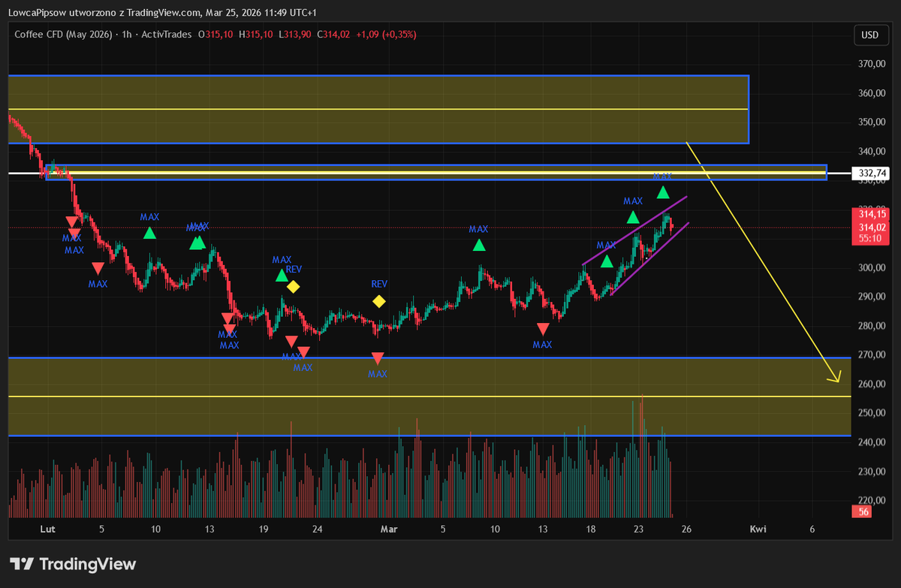Click the Mar month label on time axis
The height and width of the screenshot is (588, 901).
click(x=388, y=529)
